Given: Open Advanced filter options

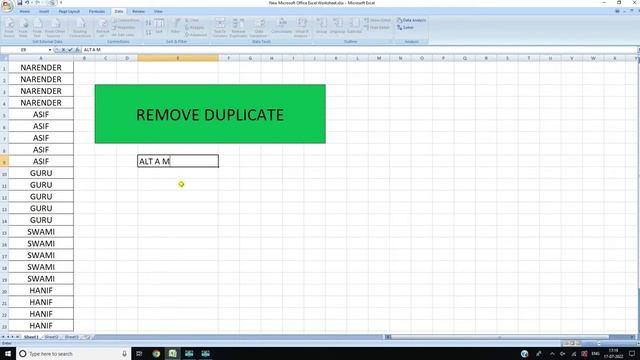Looking at the screenshot, I should (196, 35).
